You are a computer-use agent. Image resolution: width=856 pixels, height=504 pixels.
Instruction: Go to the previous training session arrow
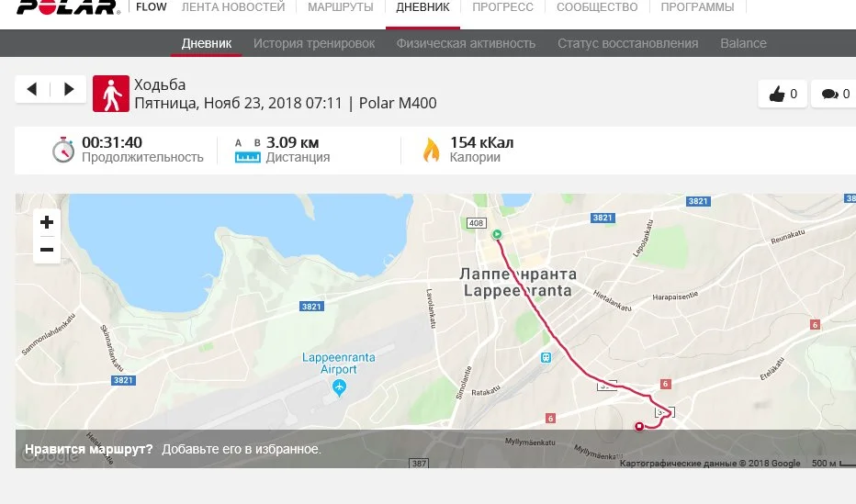32,89
